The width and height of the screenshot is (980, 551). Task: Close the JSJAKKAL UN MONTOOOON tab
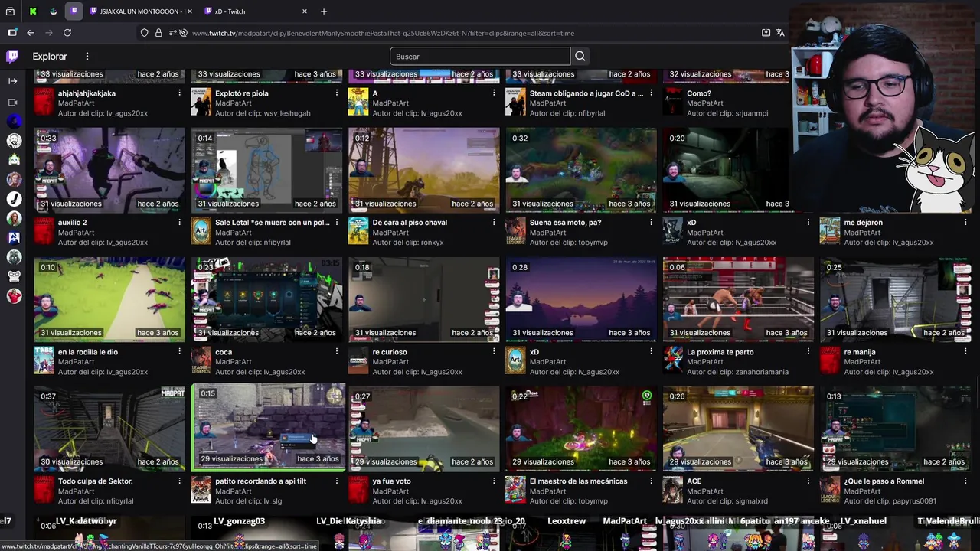[190, 11]
